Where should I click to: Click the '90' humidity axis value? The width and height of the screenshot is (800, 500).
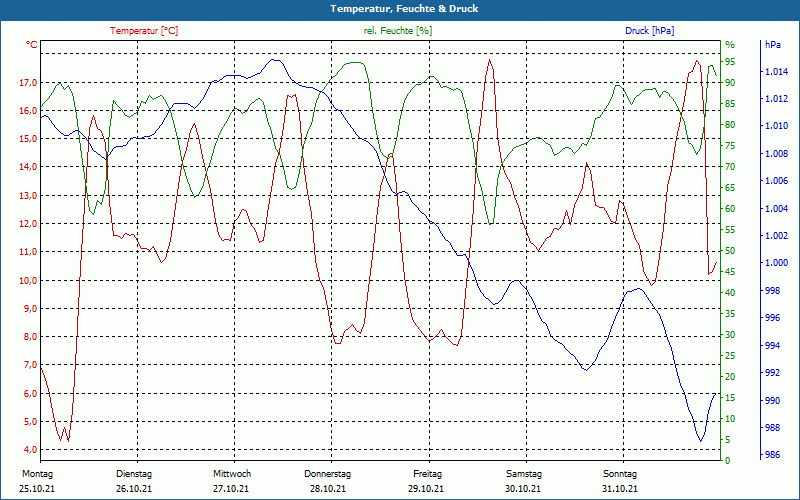click(730, 83)
